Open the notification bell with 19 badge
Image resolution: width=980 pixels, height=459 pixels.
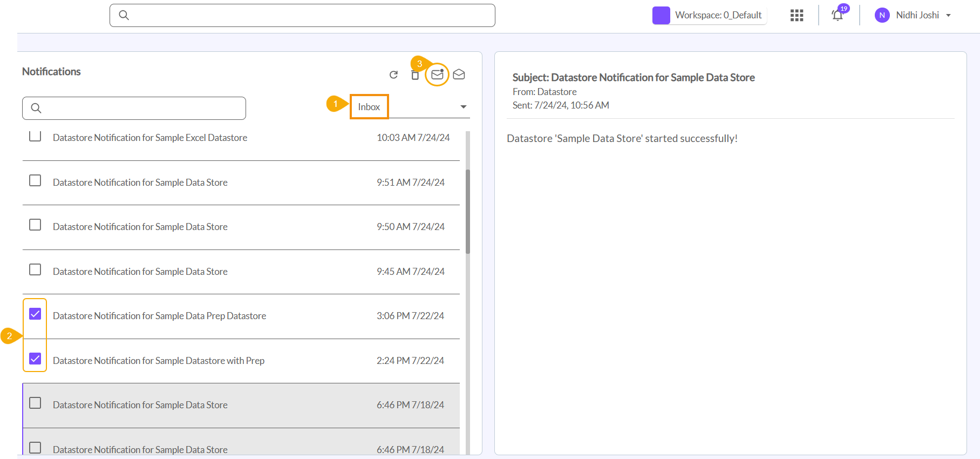838,15
